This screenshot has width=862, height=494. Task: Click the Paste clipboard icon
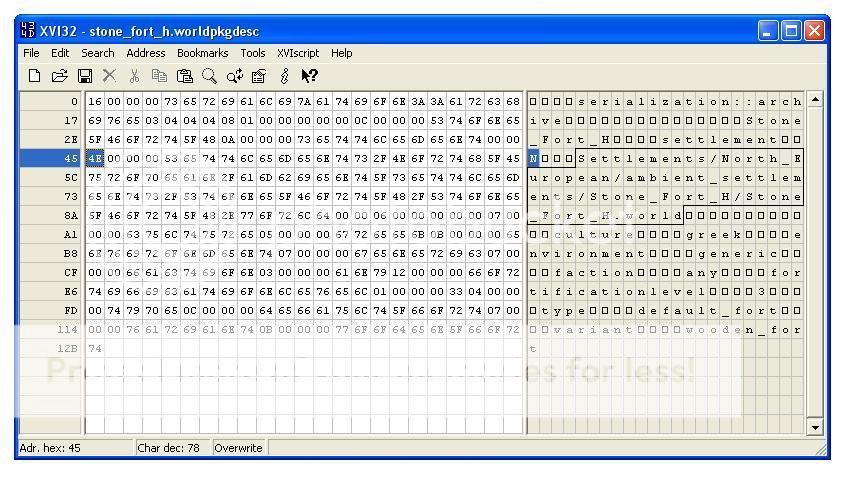point(184,76)
